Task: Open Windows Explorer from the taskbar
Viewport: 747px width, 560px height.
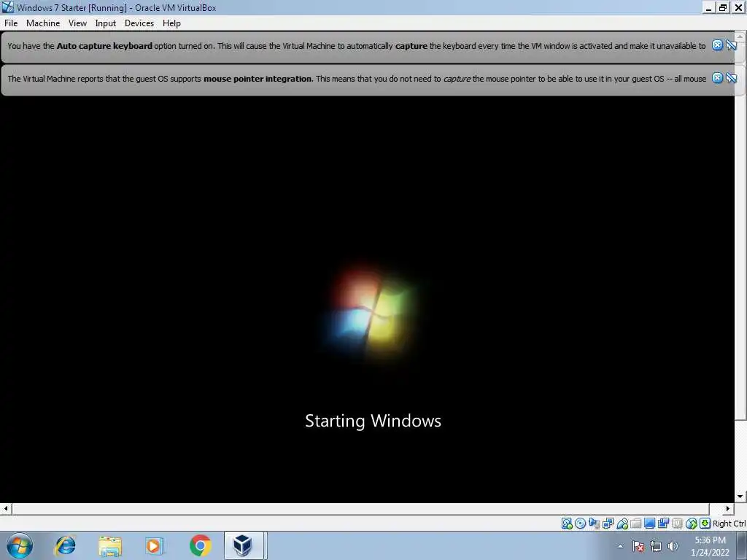Action: pyautogui.click(x=110, y=545)
